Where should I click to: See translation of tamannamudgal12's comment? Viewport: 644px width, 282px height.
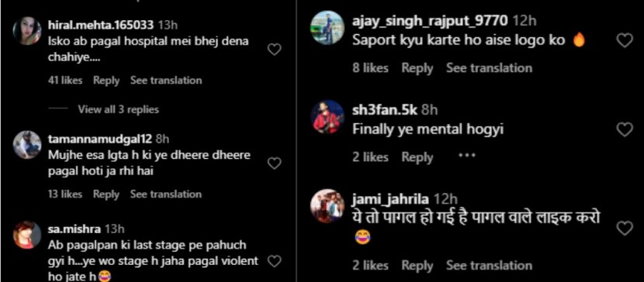tap(166, 194)
